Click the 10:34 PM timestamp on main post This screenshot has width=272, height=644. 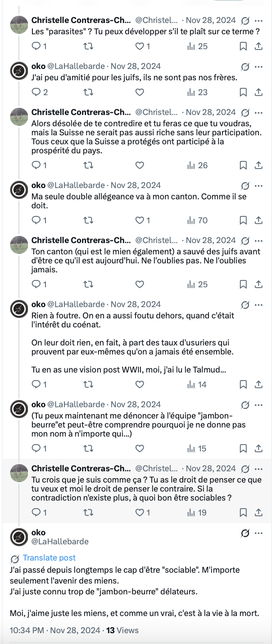tap(27, 630)
